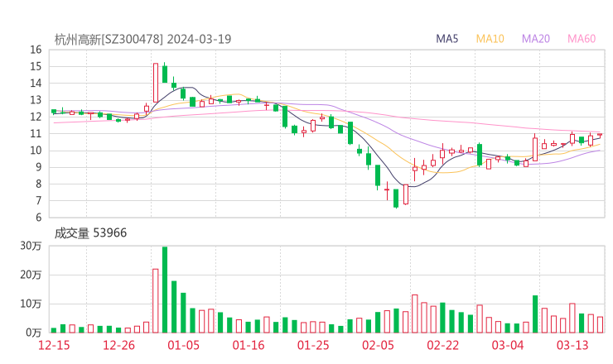The width and height of the screenshot is (613, 364).
Task: Click the tallest green volume bar reaching 30万
Action: (x=165, y=290)
